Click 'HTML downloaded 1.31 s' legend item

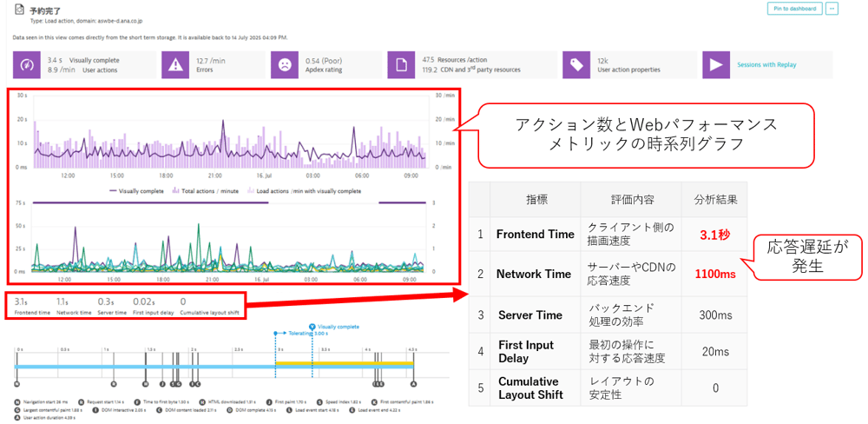[x=228, y=401]
